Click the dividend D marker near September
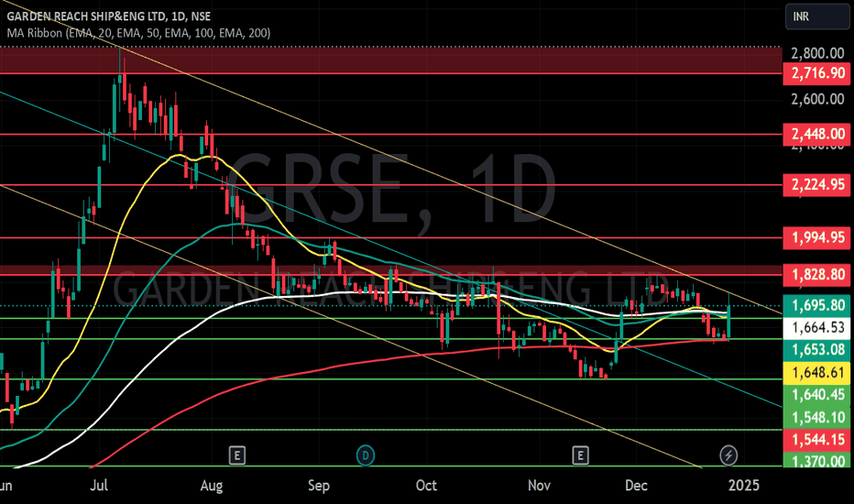Image resolution: width=854 pixels, height=504 pixels. [x=366, y=455]
